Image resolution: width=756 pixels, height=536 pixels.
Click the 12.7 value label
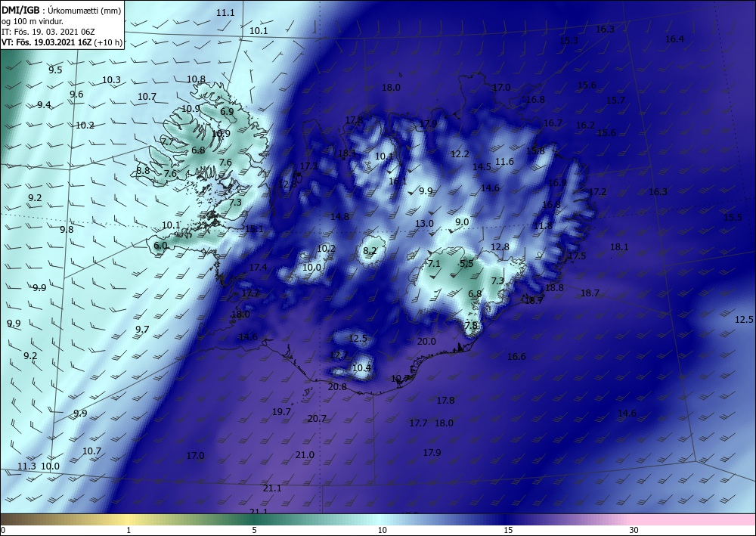339,355
